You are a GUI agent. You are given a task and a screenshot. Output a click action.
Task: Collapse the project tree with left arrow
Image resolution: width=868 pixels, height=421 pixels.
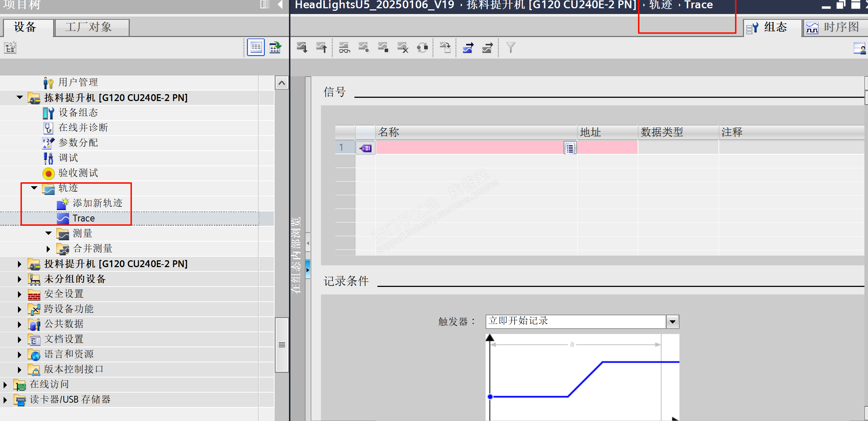coord(280,5)
